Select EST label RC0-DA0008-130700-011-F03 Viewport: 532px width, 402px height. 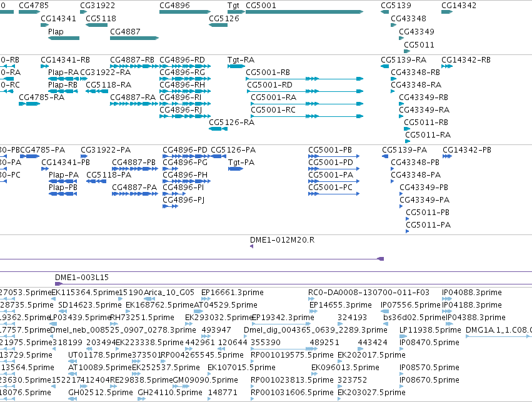pos(369,293)
